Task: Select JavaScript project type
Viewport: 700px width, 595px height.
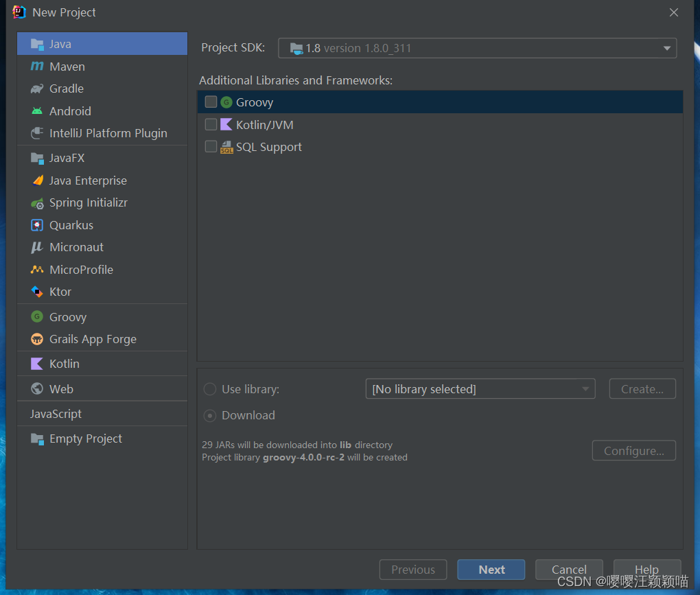Action: [102, 414]
